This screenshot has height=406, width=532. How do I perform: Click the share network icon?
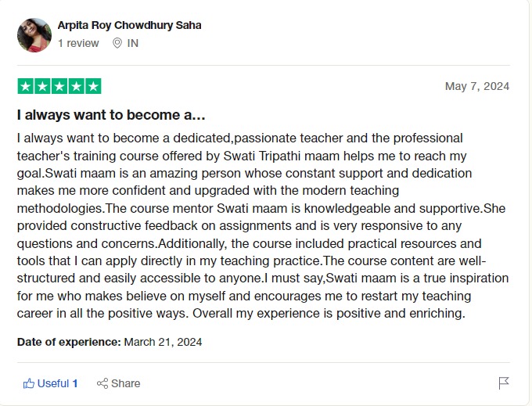point(102,383)
